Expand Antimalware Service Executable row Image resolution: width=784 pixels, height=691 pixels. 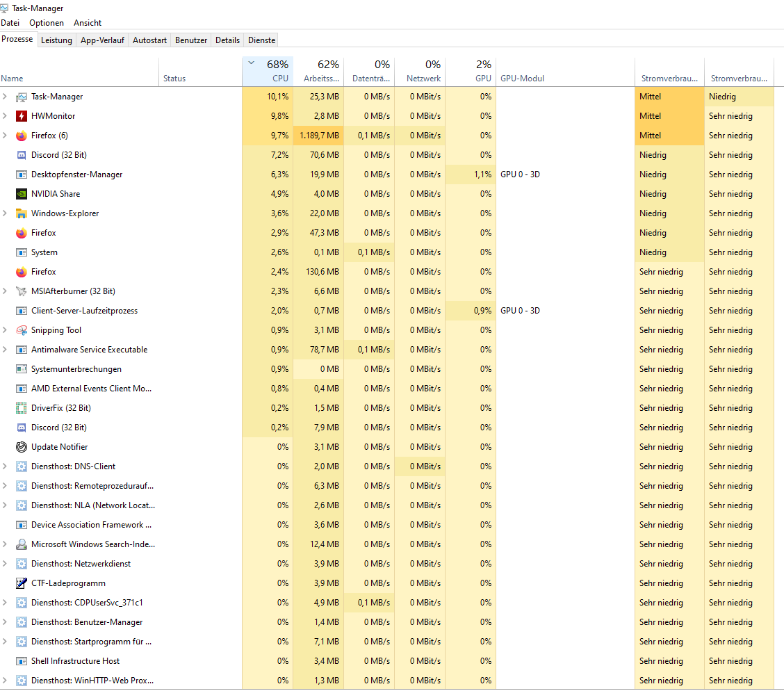coord(5,350)
